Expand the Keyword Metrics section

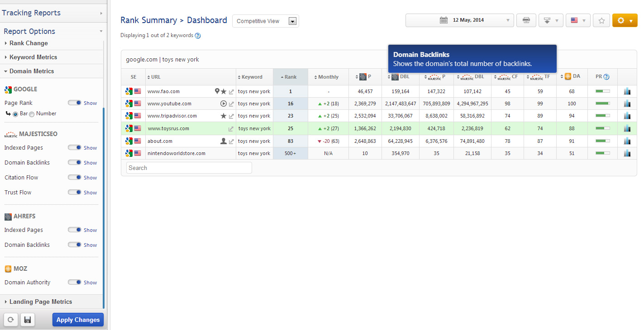point(33,57)
